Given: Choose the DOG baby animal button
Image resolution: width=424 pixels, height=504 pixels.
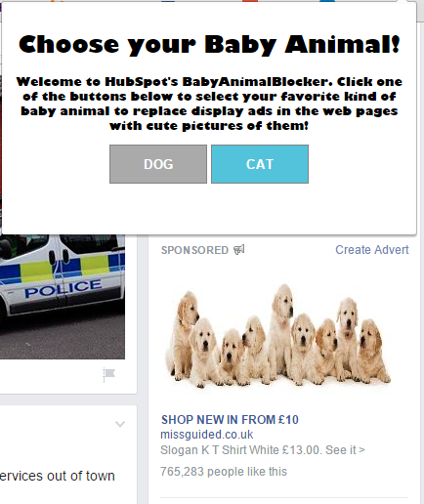Looking at the screenshot, I should point(158,164).
